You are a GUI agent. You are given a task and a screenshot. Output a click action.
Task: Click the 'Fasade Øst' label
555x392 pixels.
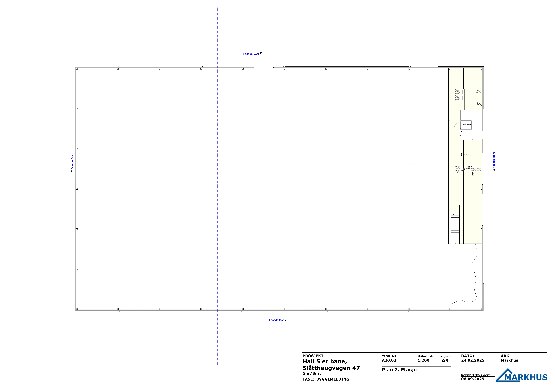(276, 320)
